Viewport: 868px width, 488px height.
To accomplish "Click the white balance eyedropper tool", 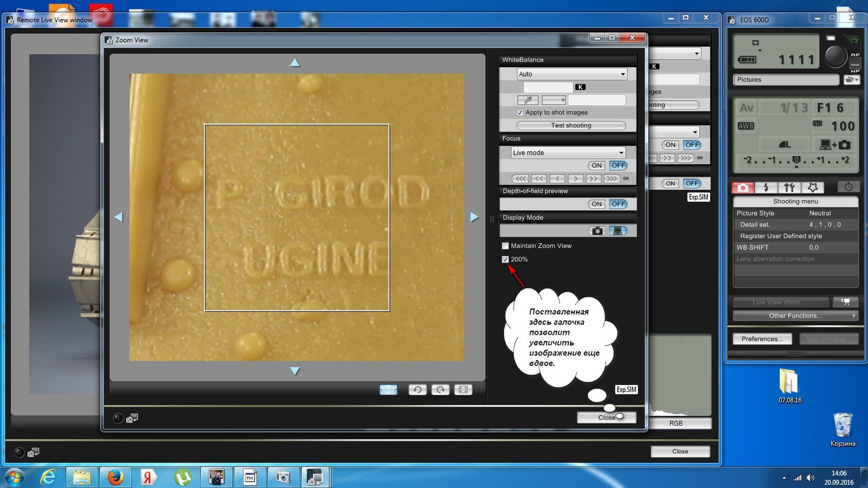I will pos(528,100).
